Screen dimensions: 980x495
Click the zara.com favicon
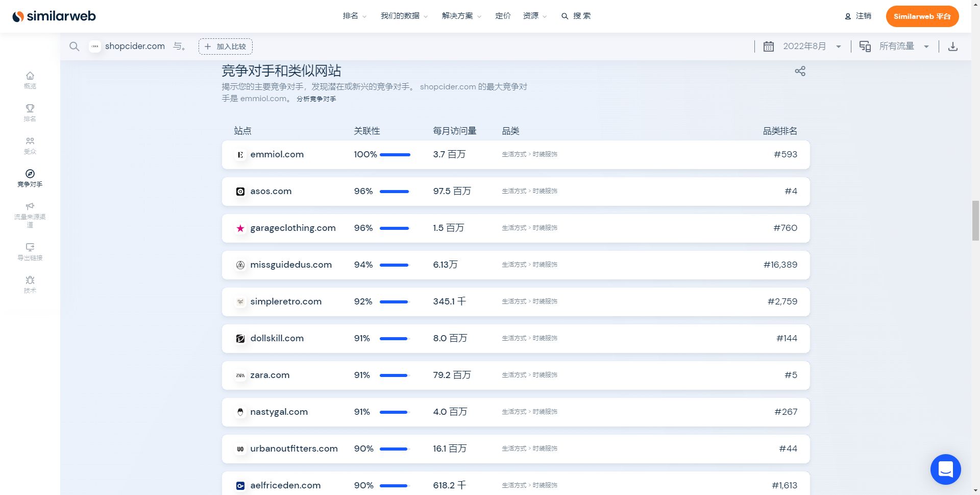pyautogui.click(x=240, y=375)
